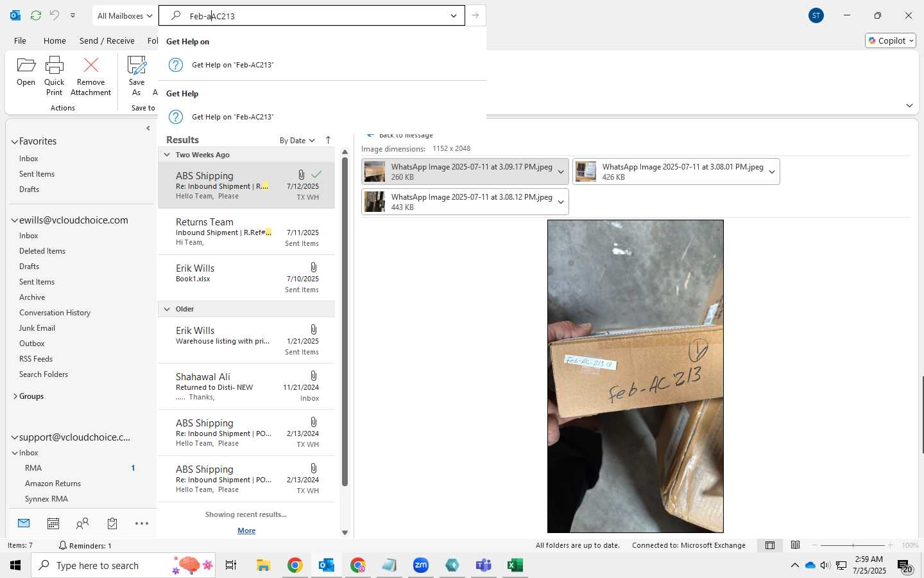Expand the Groups folder
924x578 pixels.
click(15, 396)
